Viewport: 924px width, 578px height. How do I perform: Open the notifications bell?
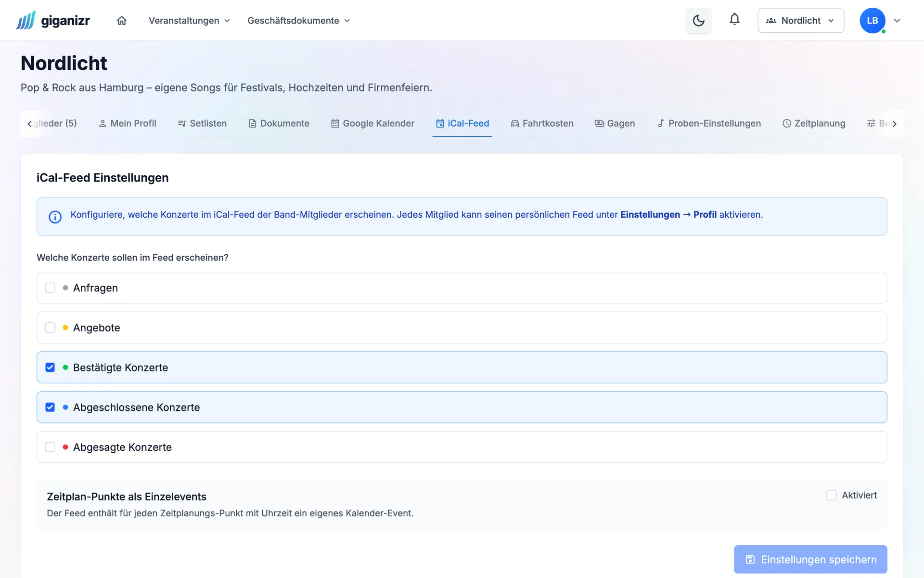point(734,19)
